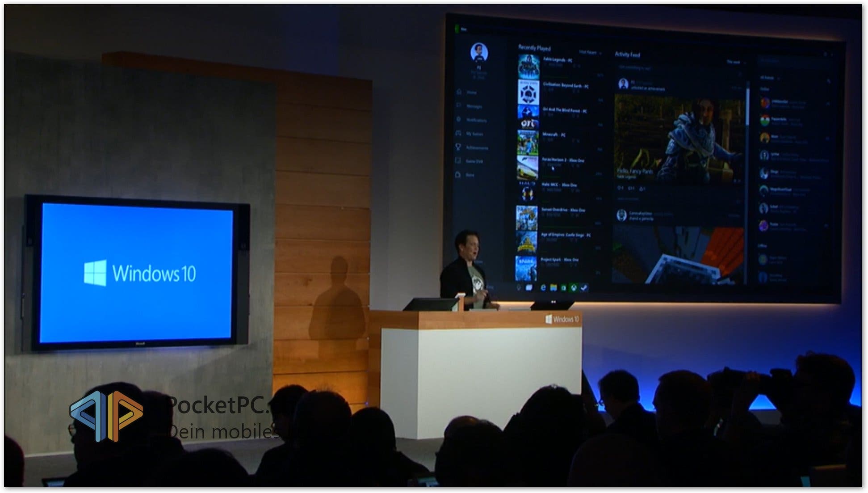Click the activity feed scrollbar

point(747,107)
